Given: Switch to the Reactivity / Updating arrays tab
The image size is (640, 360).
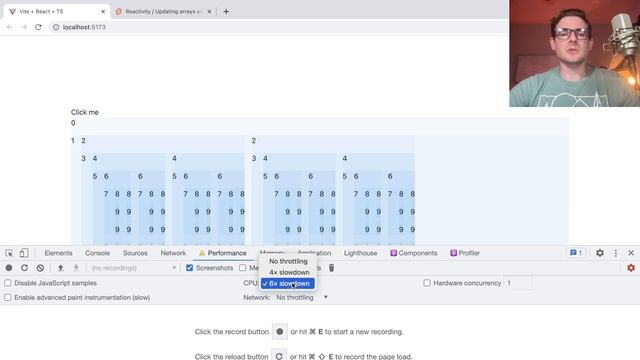Looking at the screenshot, I should pyautogui.click(x=163, y=11).
